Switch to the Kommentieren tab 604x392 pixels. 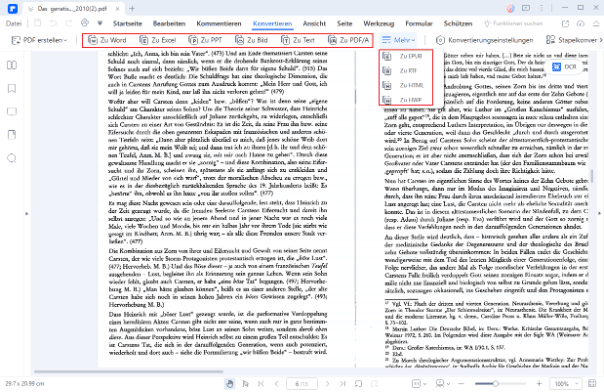point(219,23)
